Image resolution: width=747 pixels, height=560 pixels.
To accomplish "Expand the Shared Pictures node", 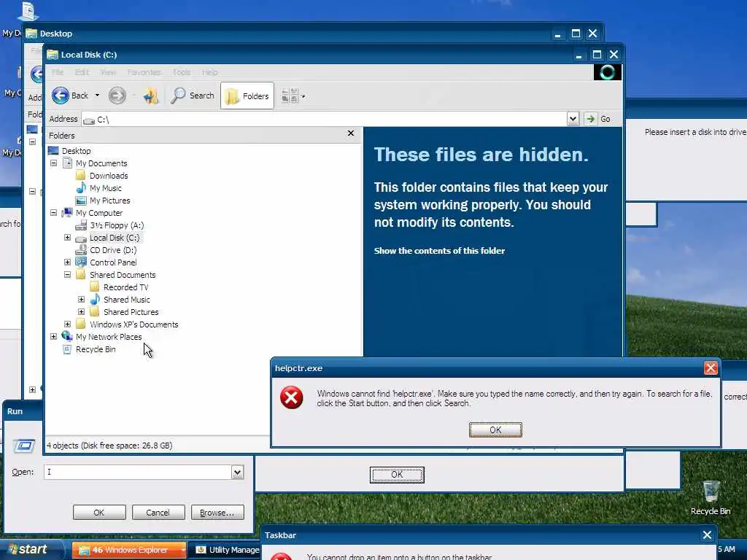I will [x=81, y=311].
